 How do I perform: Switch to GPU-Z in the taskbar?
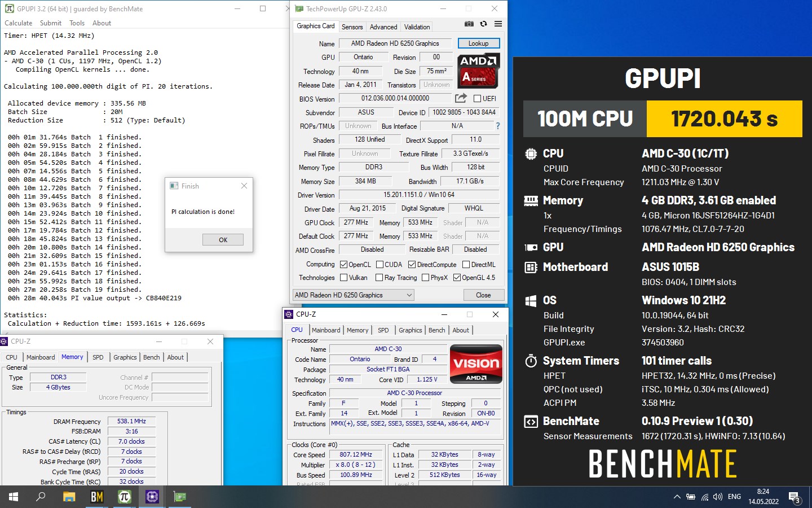point(180,497)
